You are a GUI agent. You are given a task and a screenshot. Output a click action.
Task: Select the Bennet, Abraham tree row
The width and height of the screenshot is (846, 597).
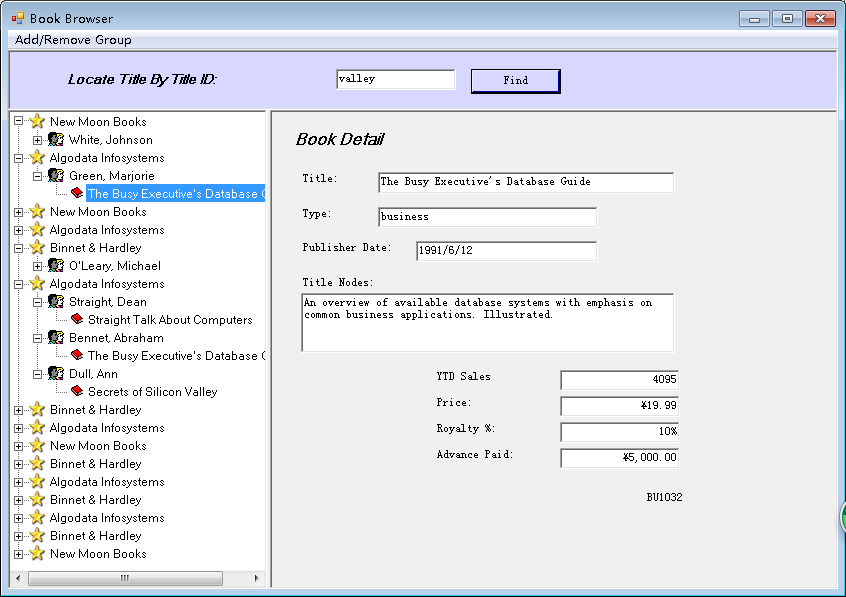117,338
